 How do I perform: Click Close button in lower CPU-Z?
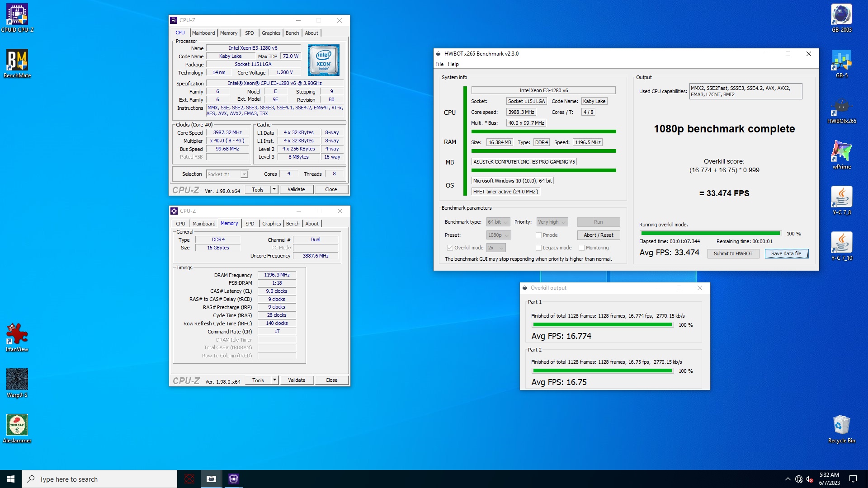tap(331, 380)
